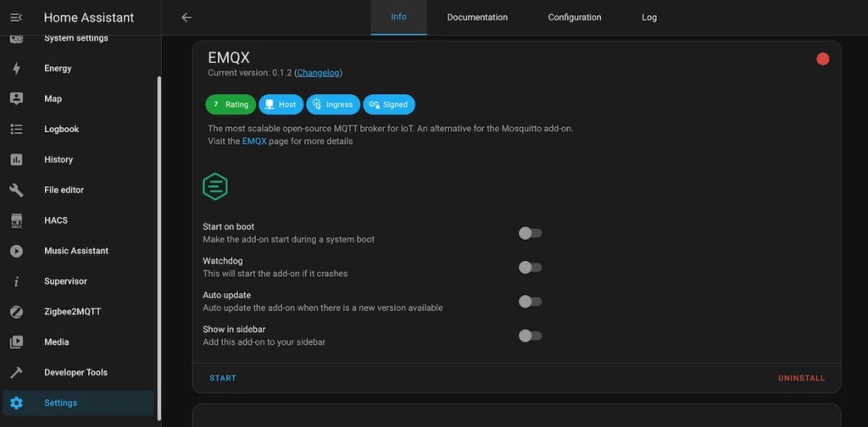Click the Zigbee2MQTT icon
This screenshot has width=868, height=427.
click(x=16, y=312)
